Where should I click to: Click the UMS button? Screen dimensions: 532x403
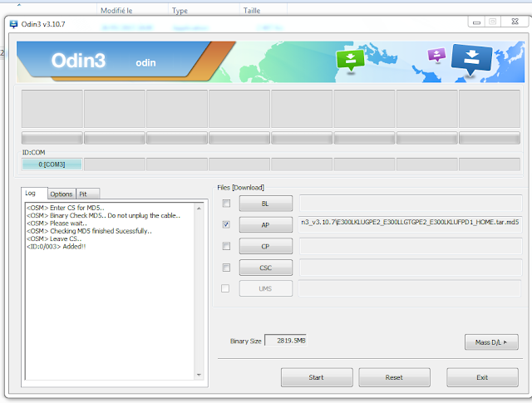tap(266, 288)
